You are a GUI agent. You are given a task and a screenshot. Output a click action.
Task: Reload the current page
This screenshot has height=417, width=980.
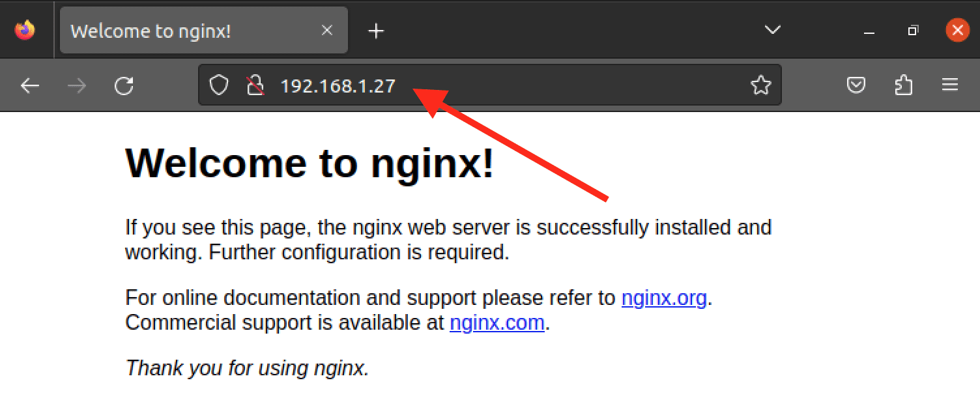124,85
